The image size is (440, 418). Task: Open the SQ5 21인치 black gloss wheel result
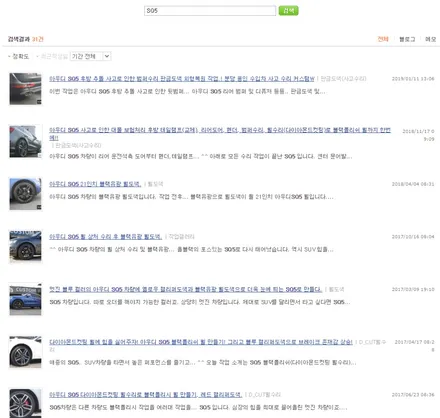tap(95, 184)
